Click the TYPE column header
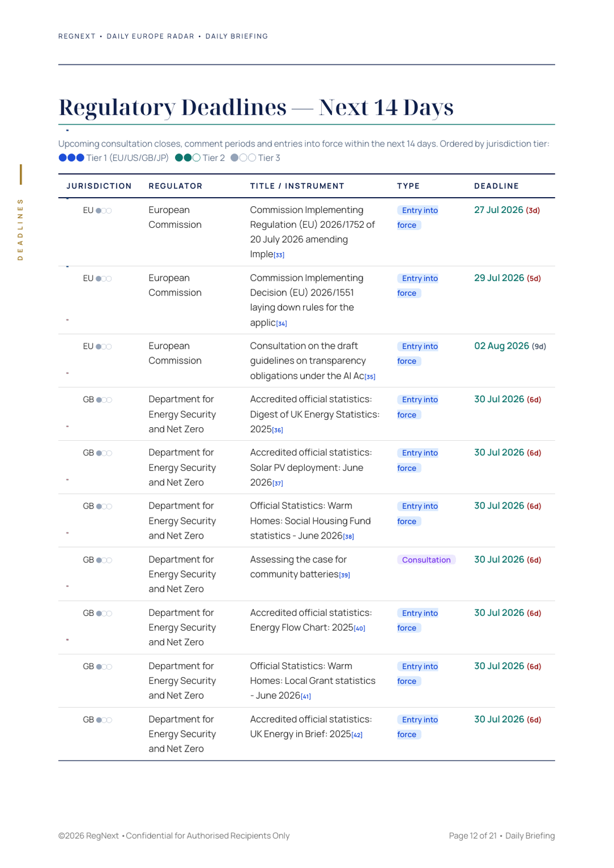 click(x=408, y=186)
